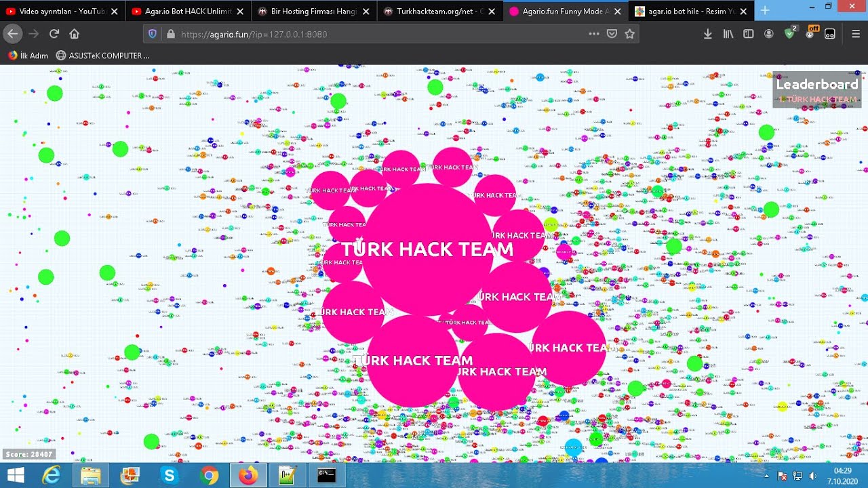
Task: Save page to Pocket
Action: pyautogui.click(x=612, y=34)
